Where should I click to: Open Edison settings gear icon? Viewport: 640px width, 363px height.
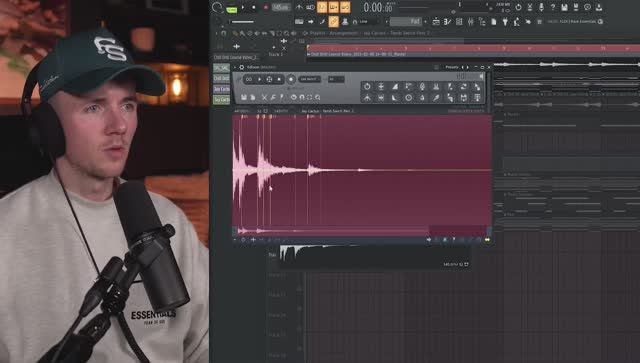tap(242, 67)
